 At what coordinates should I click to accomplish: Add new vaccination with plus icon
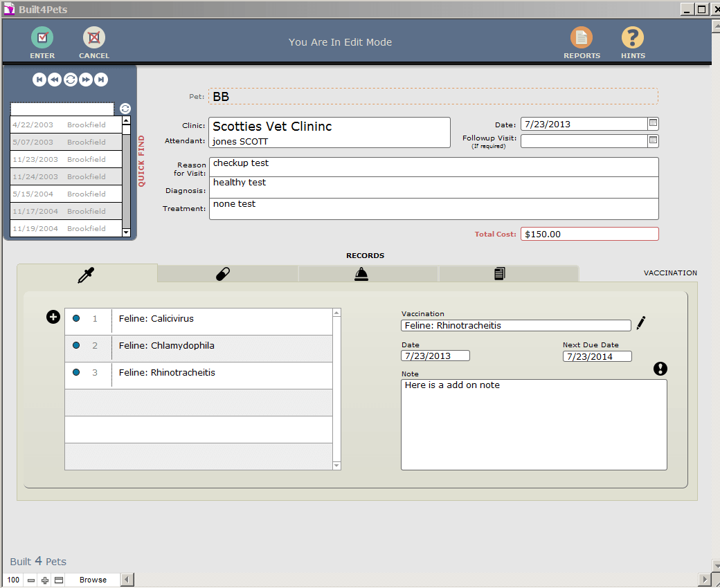point(53,317)
